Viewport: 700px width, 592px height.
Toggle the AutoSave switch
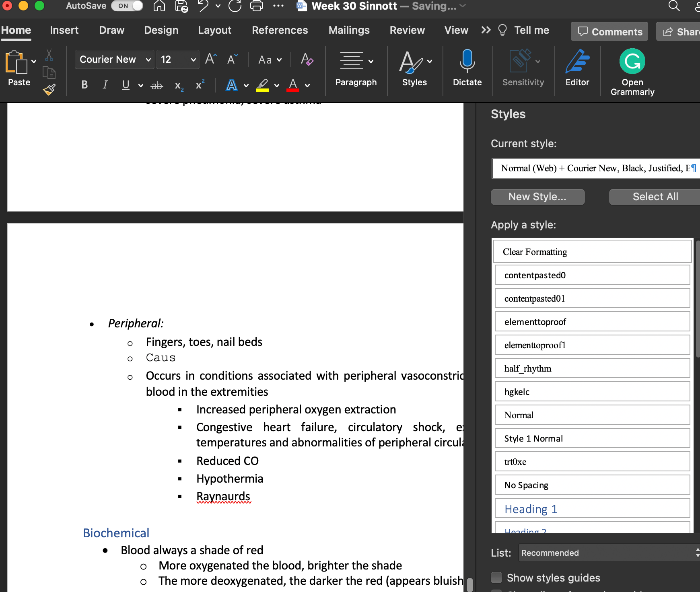pos(127,6)
